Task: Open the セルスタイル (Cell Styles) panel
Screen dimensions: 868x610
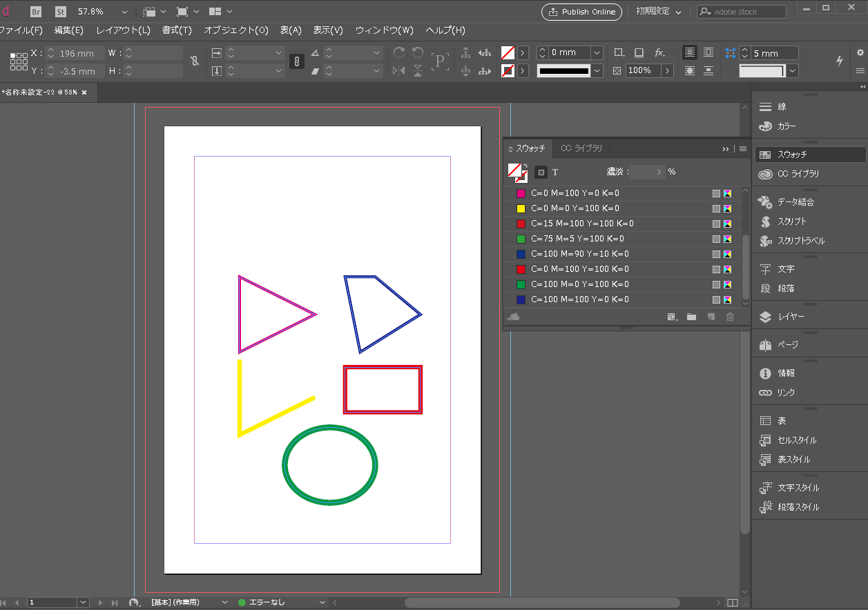Action: (809, 440)
